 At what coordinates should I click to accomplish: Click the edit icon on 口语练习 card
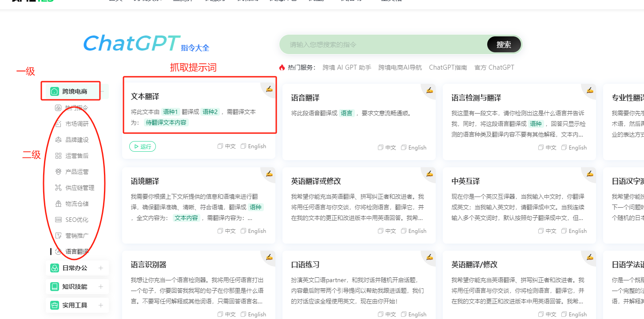pos(429,257)
